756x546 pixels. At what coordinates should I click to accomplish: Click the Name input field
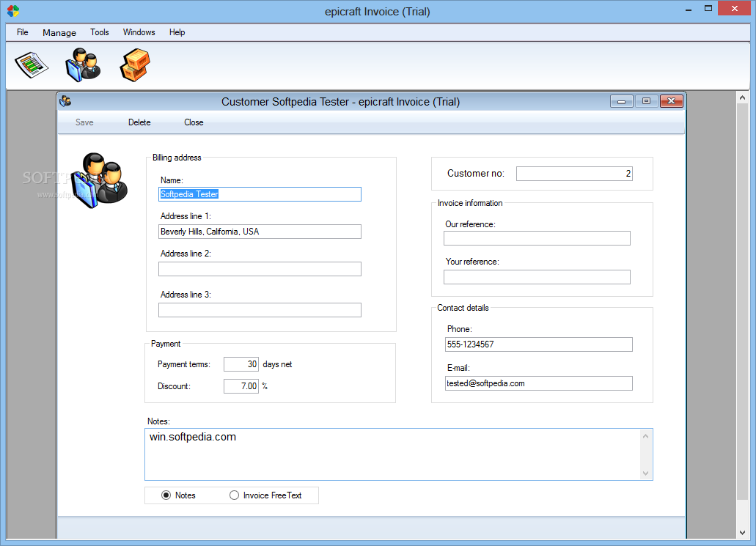coord(260,194)
